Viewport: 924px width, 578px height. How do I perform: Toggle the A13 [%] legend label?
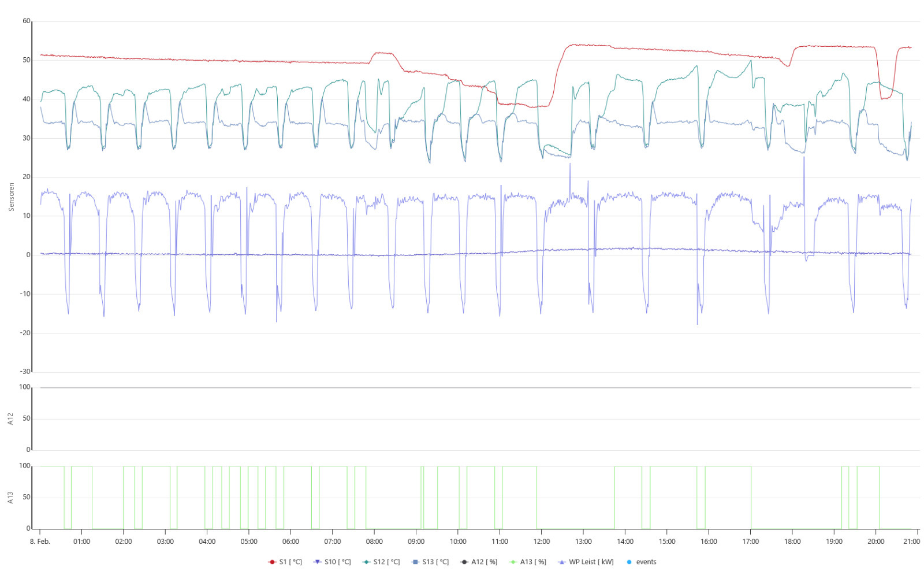[x=533, y=562]
